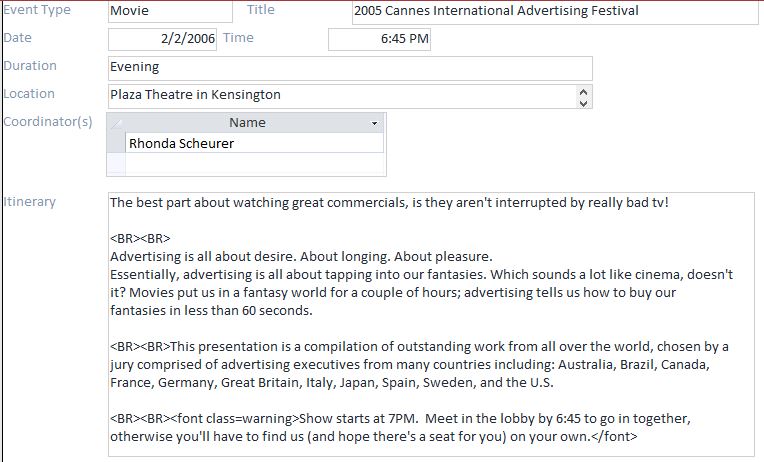The image size is (764, 462).
Task: Open the Name column dropdown arrow
Action: [375, 123]
